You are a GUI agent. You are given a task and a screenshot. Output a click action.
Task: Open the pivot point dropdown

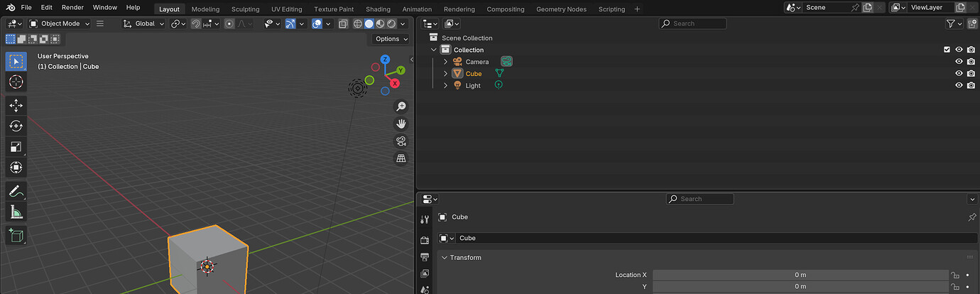(x=178, y=23)
